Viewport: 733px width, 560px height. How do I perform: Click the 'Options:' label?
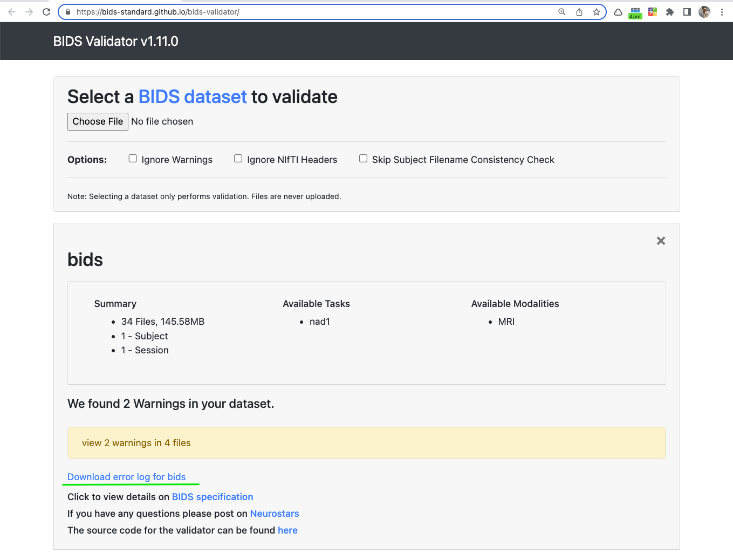click(x=87, y=160)
